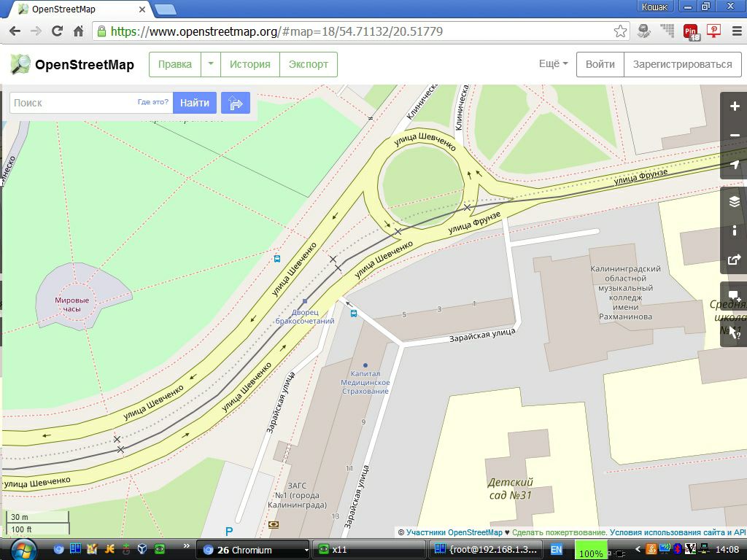This screenshot has width=747, height=560.
Task: Bookmark this page with the star
Action: (620, 31)
